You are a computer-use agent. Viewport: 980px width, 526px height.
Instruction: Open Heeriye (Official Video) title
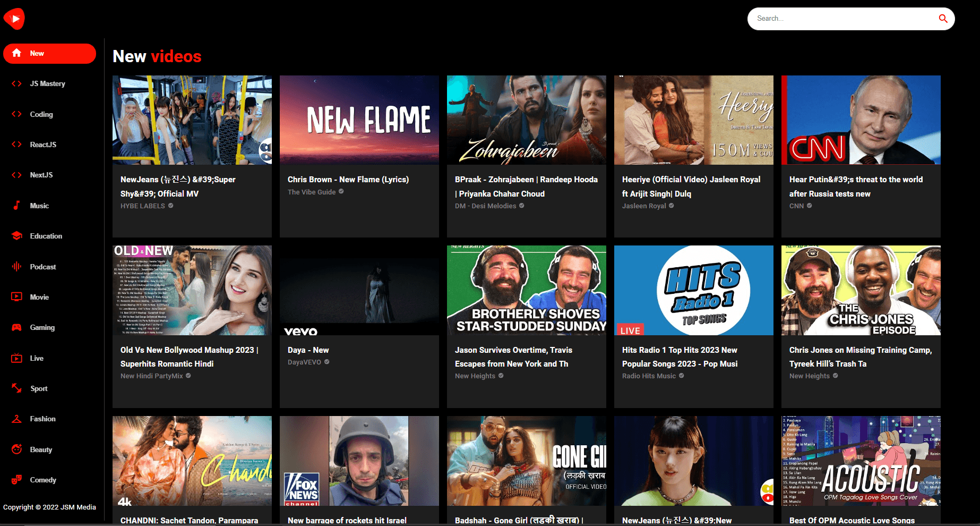click(x=691, y=186)
